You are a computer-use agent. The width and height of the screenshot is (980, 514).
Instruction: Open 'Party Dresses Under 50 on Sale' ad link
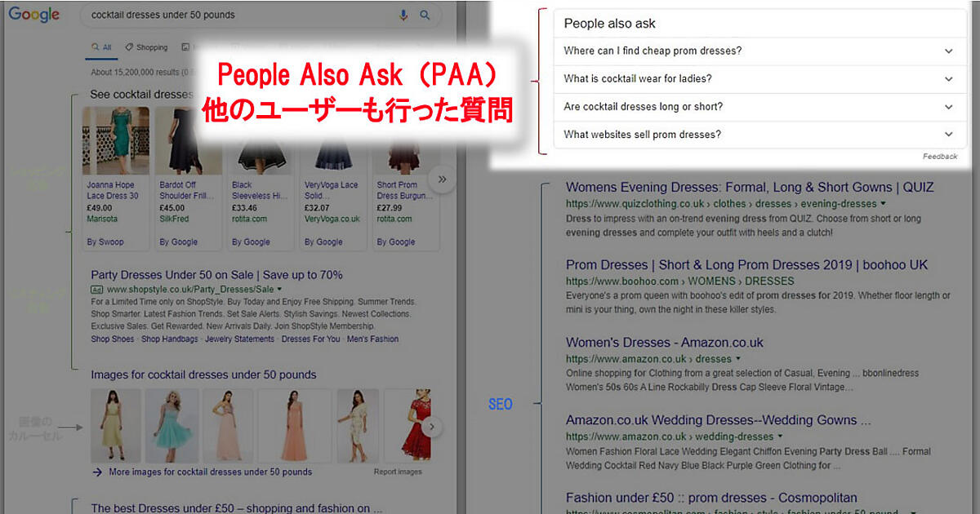[216, 275]
